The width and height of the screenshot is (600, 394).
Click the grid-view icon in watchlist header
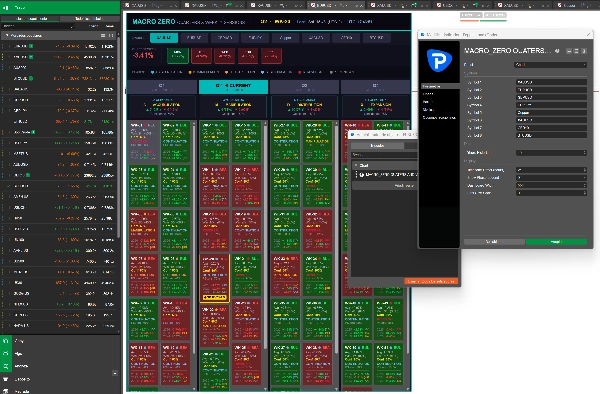[x=111, y=36]
